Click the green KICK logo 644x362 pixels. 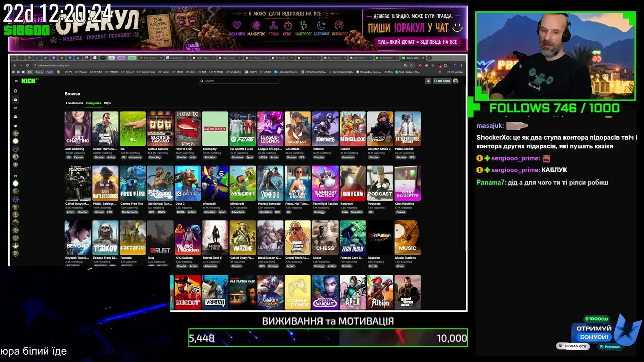pos(30,81)
